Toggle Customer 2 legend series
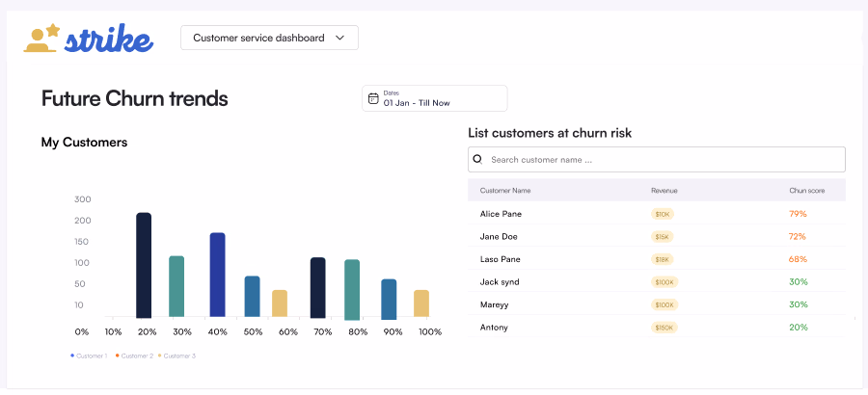The width and height of the screenshot is (868, 395). [x=133, y=356]
